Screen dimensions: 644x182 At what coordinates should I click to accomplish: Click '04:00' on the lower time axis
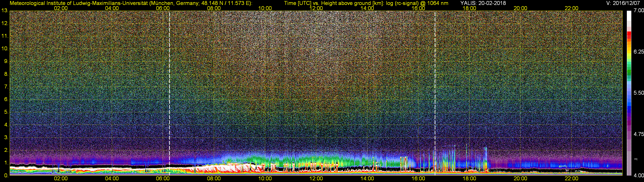(x=112, y=179)
